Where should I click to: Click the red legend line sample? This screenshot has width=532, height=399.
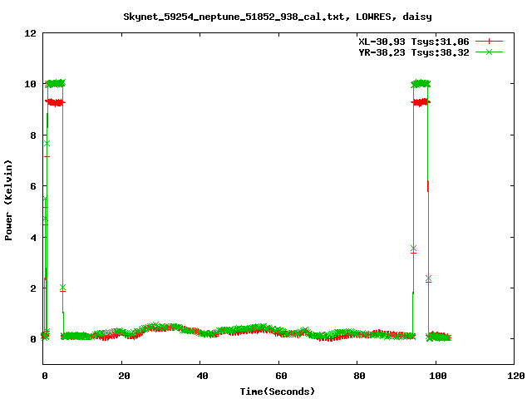click(489, 42)
